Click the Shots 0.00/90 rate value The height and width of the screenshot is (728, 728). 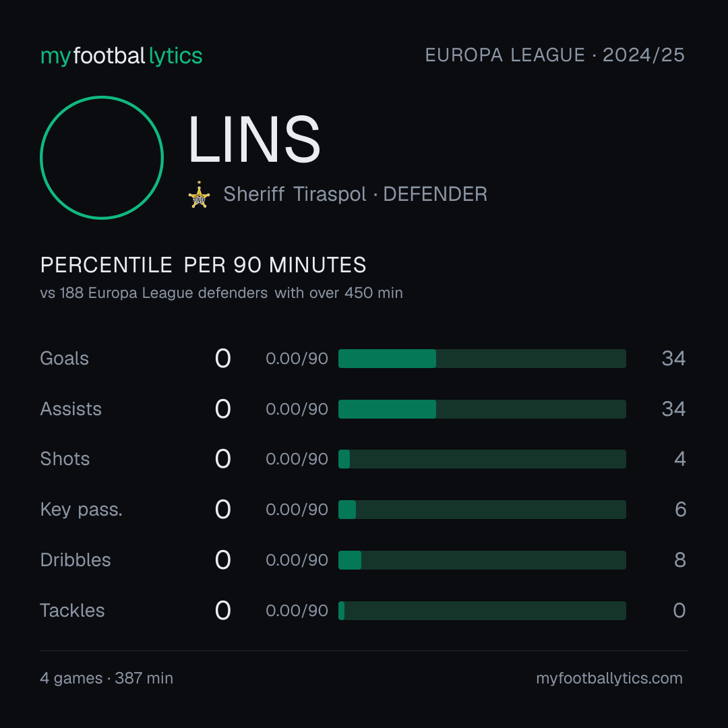[x=297, y=459]
